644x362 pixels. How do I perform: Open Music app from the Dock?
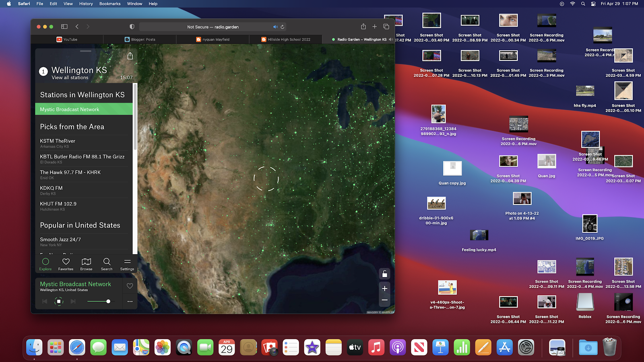click(376, 347)
